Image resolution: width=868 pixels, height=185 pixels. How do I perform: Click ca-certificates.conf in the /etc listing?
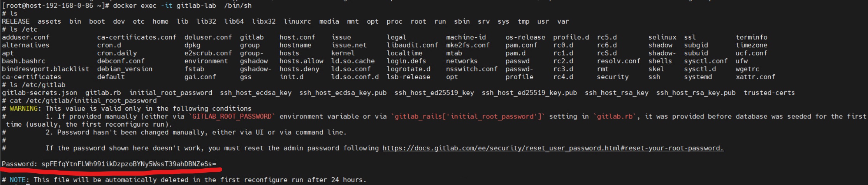click(137, 37)
